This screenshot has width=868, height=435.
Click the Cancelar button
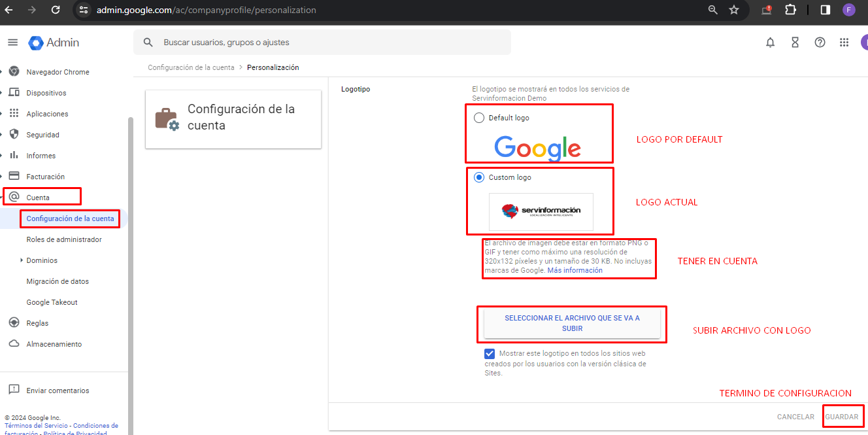[795, 417]
